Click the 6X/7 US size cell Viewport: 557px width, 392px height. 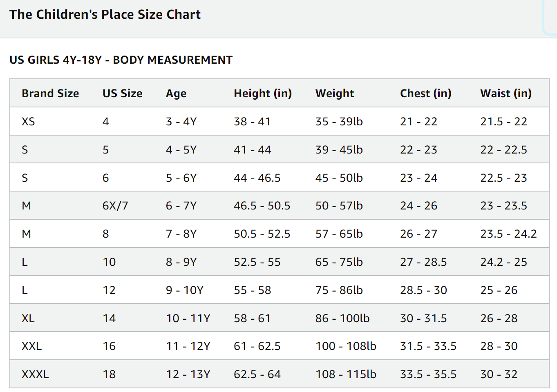[115, 206]
